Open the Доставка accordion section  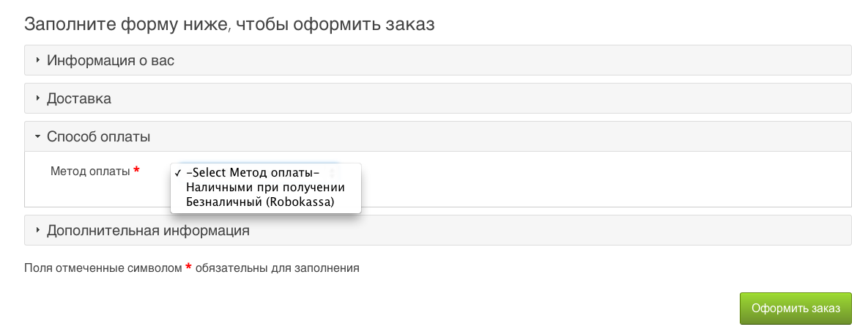pos(79,98)
